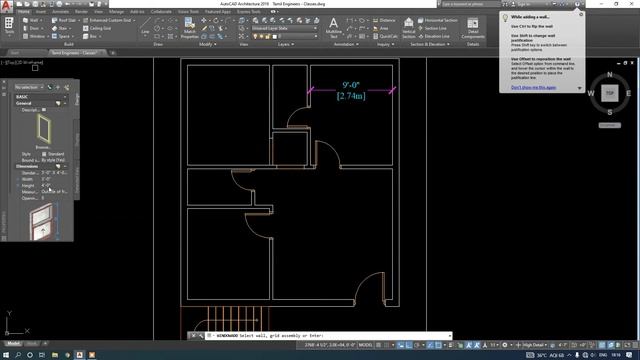Switch to the Home ribbon tab
This screenshot has width=640, height=360.
[24, 12]
